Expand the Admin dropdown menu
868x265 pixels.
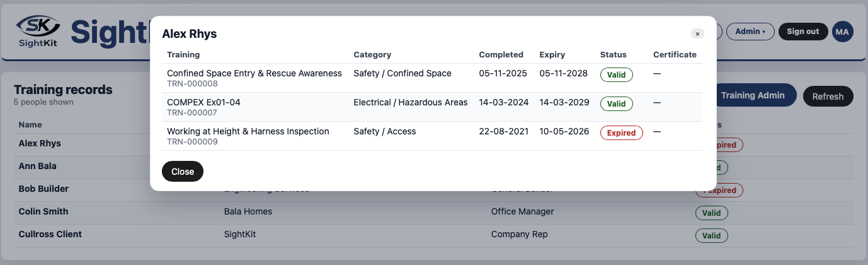(750, 32)
